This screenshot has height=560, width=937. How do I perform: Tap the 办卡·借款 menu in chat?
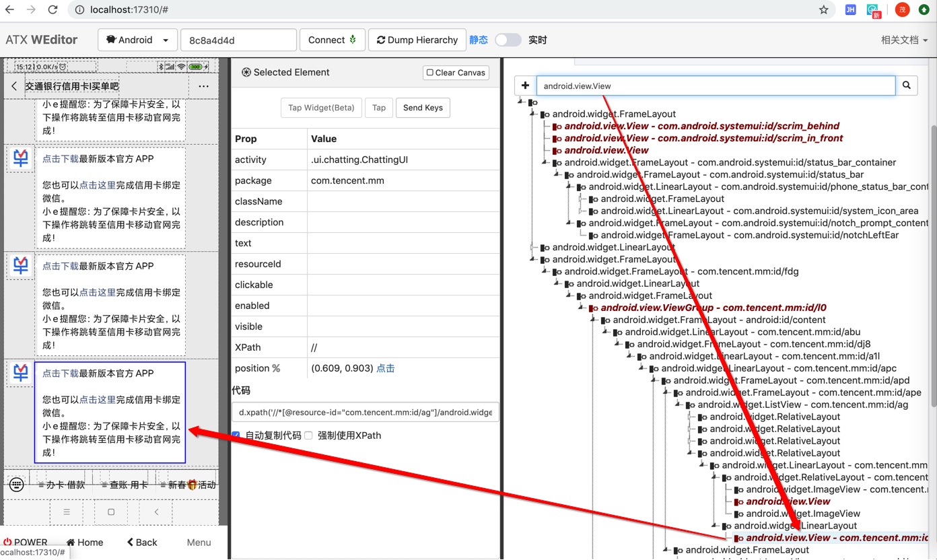tap(62, 485)
